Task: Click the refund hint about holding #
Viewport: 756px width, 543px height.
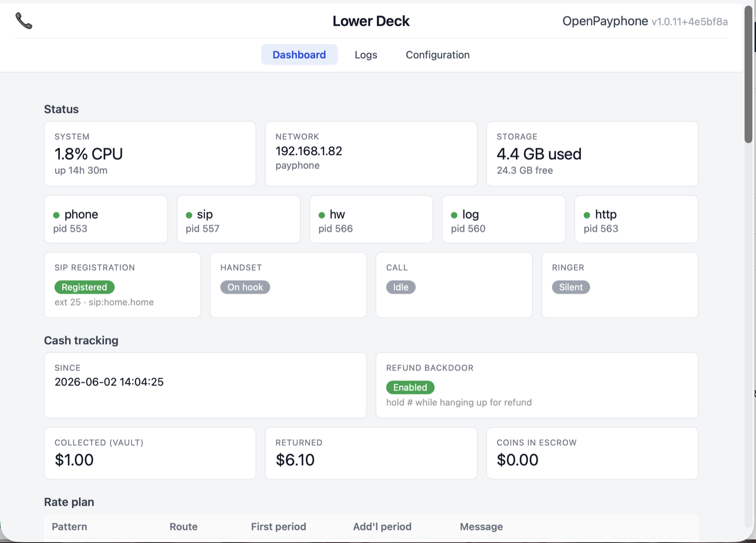Action: 459,403
